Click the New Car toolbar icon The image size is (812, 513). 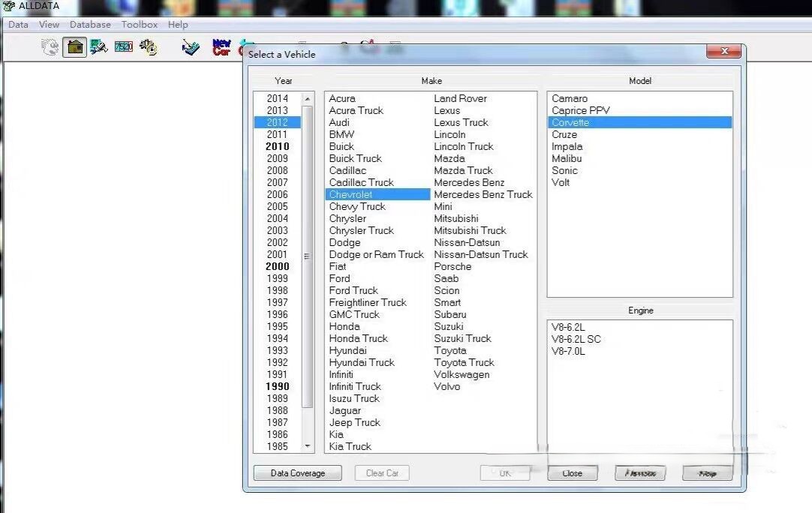[221, 48]
